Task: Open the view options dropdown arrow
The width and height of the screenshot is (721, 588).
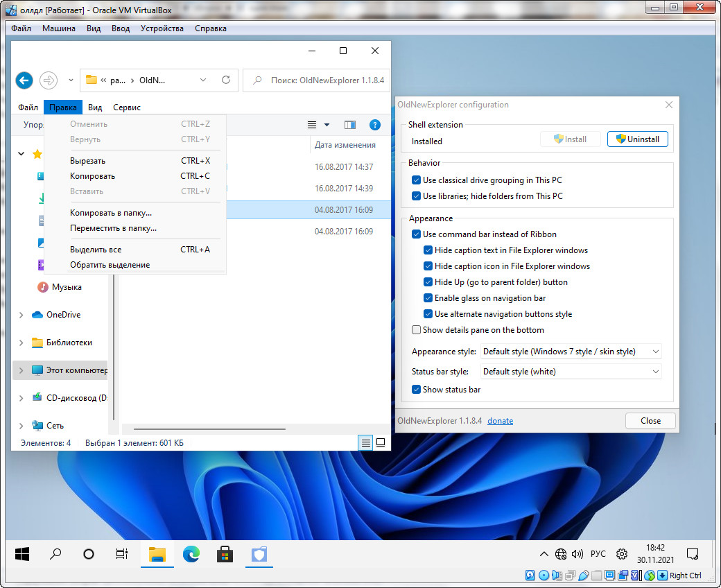Action: [327, 125]
